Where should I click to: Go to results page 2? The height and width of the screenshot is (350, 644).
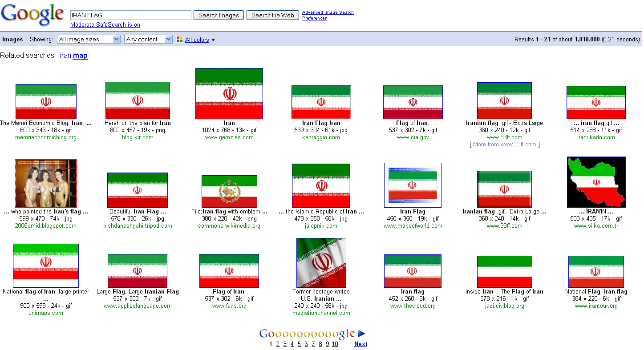click(x=278, y=344)
